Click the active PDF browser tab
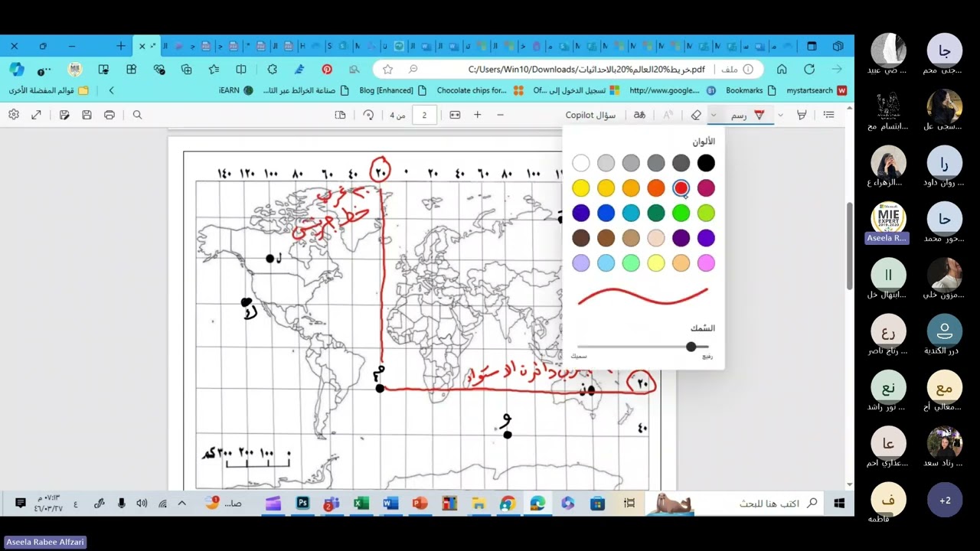 (148, 46)
